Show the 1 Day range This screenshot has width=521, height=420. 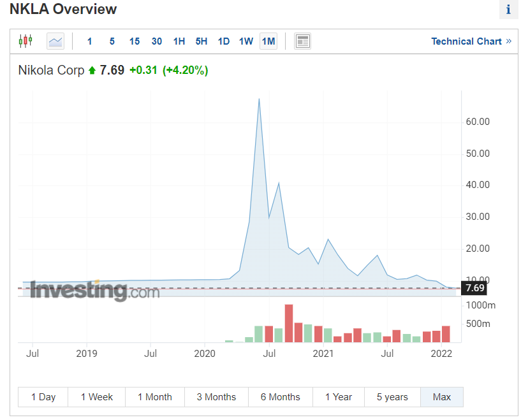[x=43, y=397]
